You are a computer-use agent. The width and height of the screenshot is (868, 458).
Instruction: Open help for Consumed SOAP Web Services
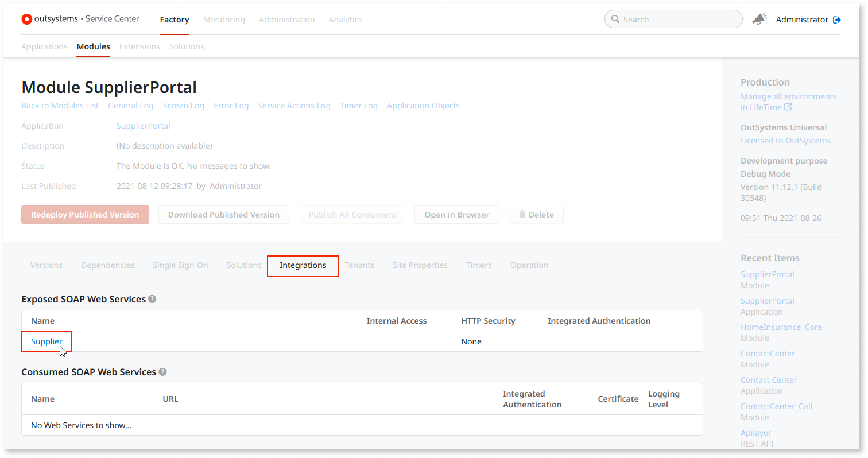(x=162, y=372)
